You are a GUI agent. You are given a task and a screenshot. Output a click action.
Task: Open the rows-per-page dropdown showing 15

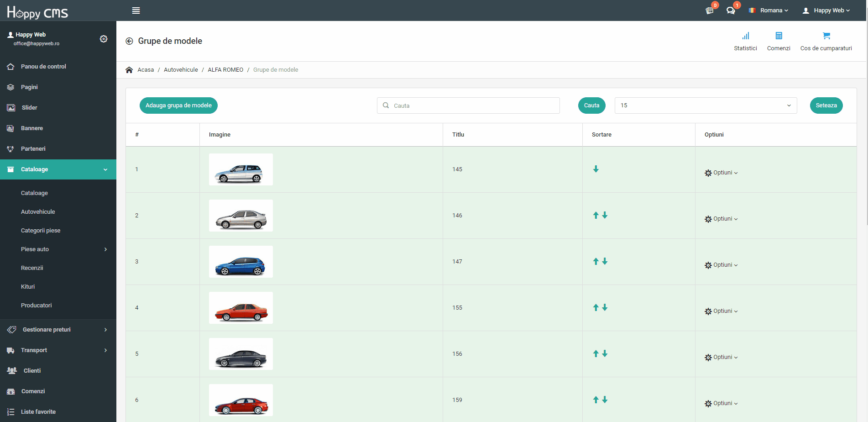point(706,105)
